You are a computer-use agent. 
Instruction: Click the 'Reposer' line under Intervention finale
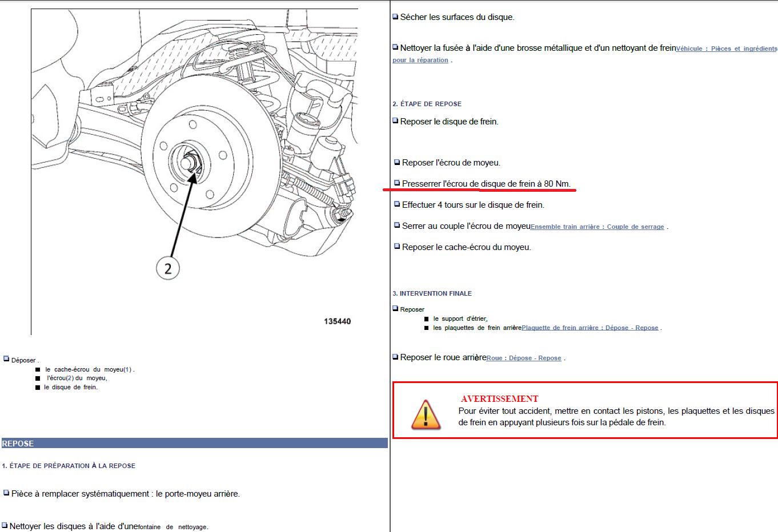(412, 309)
